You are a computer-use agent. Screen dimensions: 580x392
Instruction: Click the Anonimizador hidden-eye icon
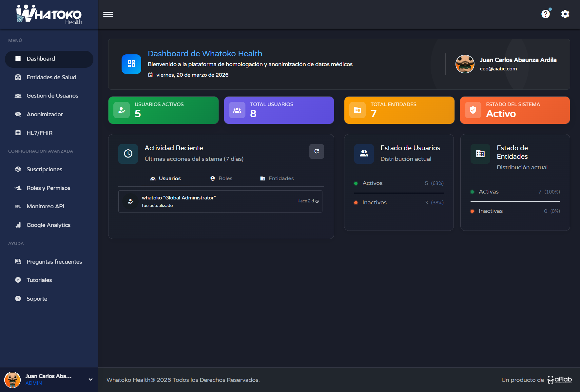point(18,114)
